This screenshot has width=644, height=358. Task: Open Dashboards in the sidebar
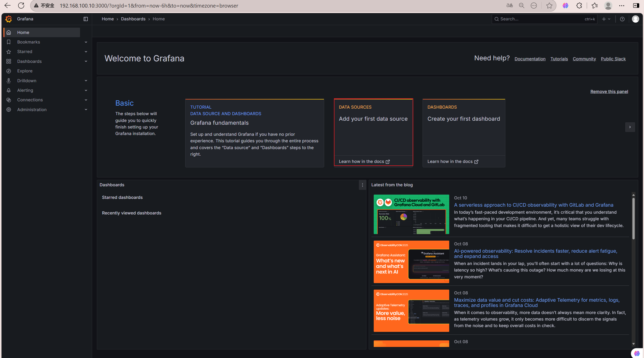click(x=29, y=61)
